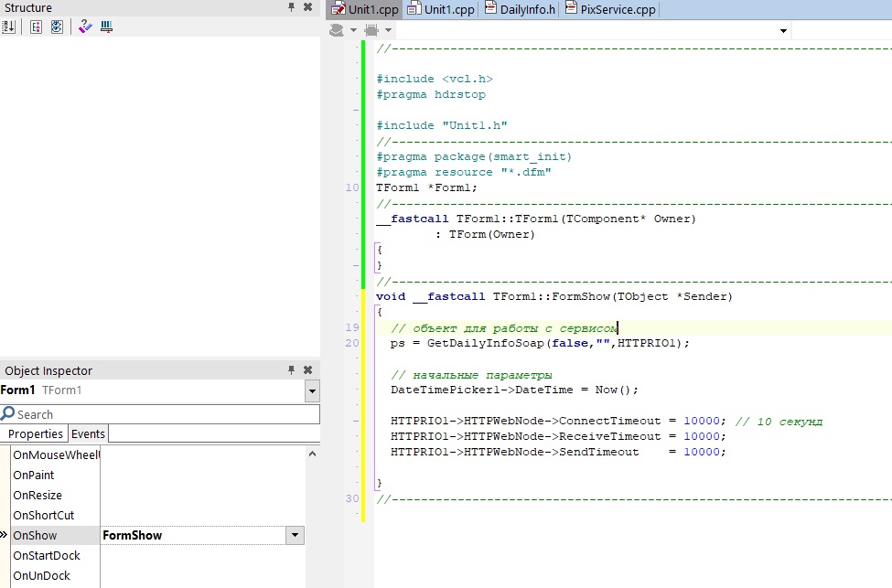Click the editor methods navigation icon
892x588 pixels.
(371, 29)
